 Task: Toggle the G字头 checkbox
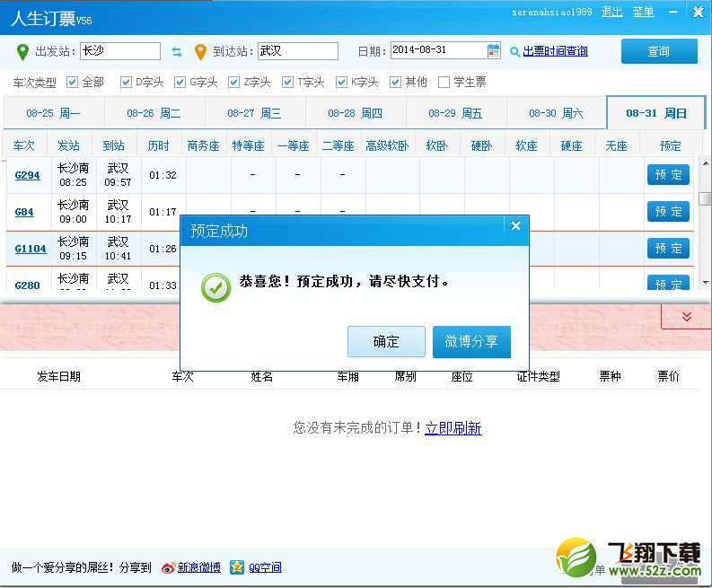pos(180,83)
